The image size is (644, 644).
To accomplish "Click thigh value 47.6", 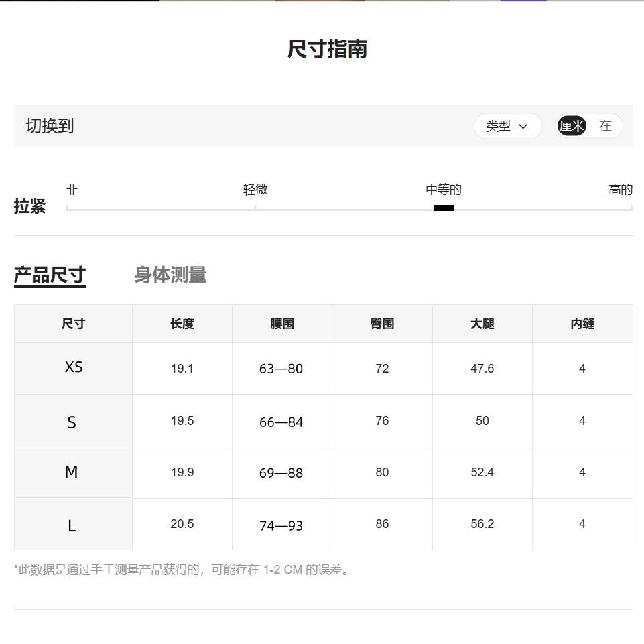I will click(x=482, y=369).
